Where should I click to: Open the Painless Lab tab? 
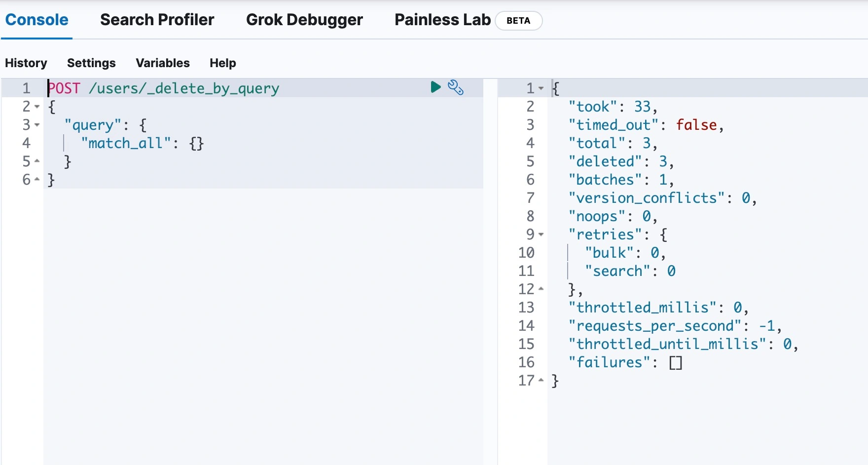click(442, 20)
